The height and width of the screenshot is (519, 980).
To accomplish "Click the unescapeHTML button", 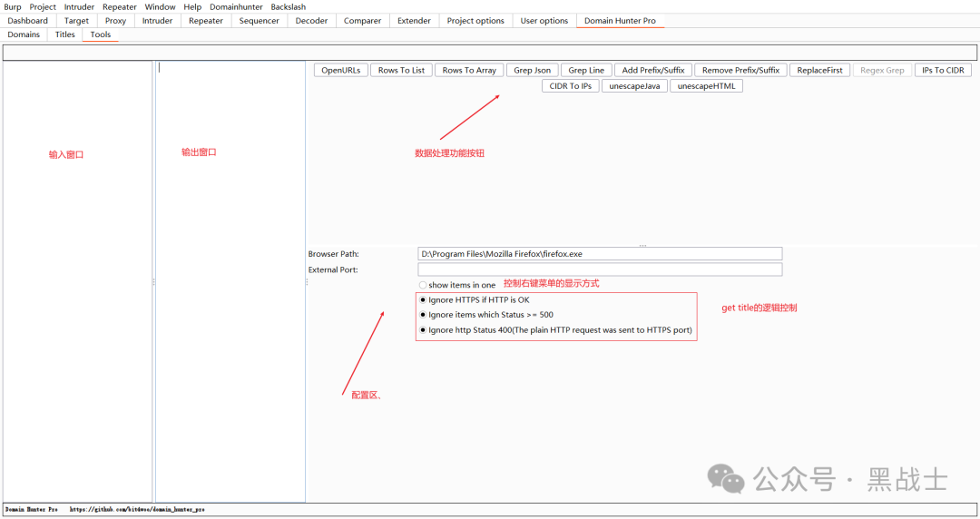I will 706,85.
